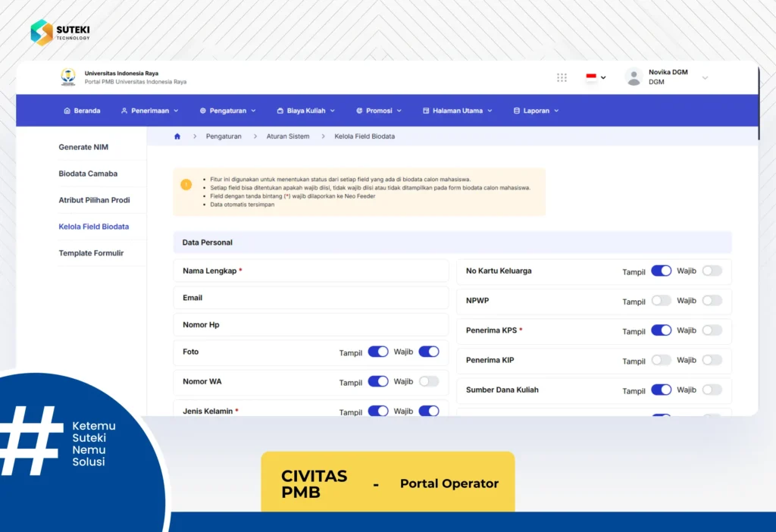Click the Portal Operator label

pyautogui.click(x=449, y=483)
